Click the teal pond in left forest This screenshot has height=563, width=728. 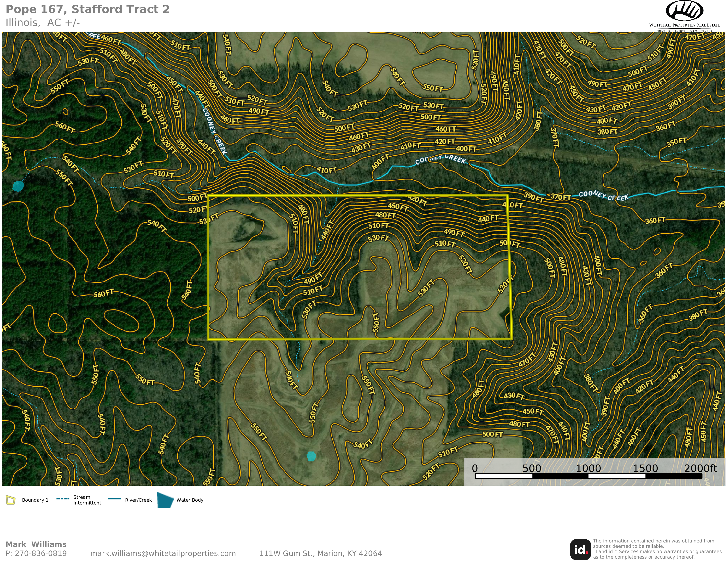pyautogui.click(x=18, y=186)
